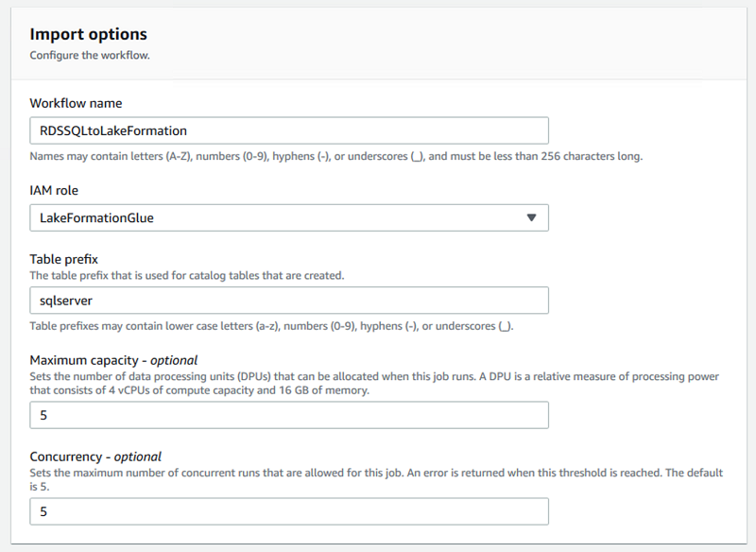The image size is (756, 552).
Task: Click the "IAM role" label
Action: [54, 190]
